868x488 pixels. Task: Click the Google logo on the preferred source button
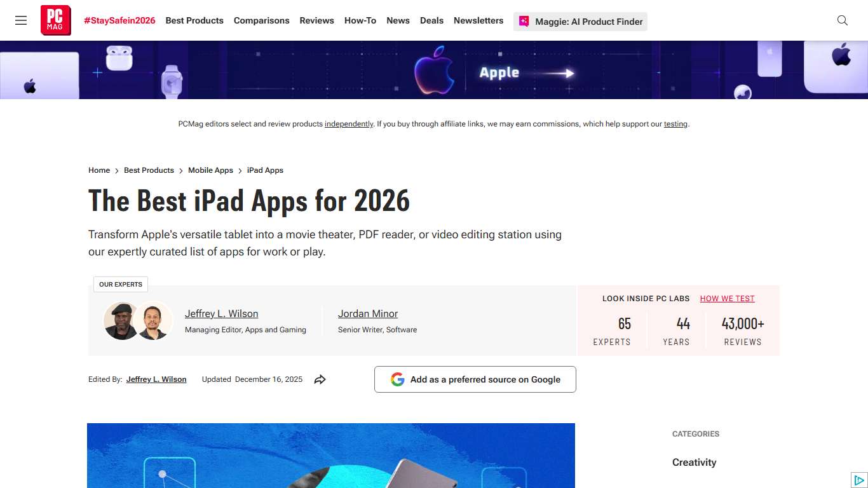coord(398,379)
